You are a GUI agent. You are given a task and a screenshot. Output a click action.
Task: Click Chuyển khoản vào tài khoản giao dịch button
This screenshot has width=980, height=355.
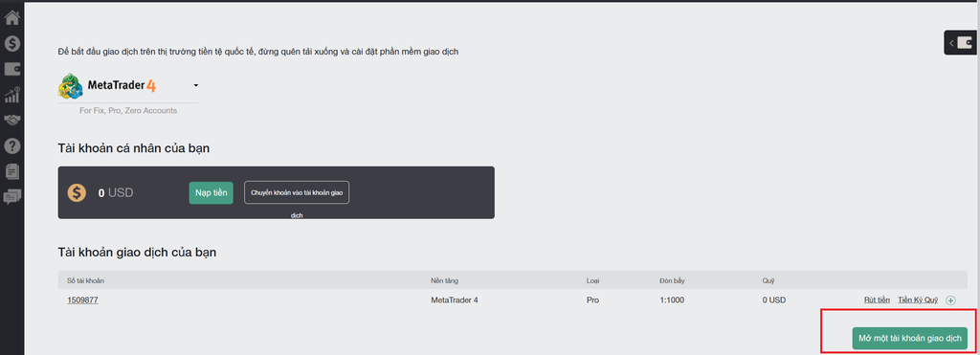pos(297,193)
